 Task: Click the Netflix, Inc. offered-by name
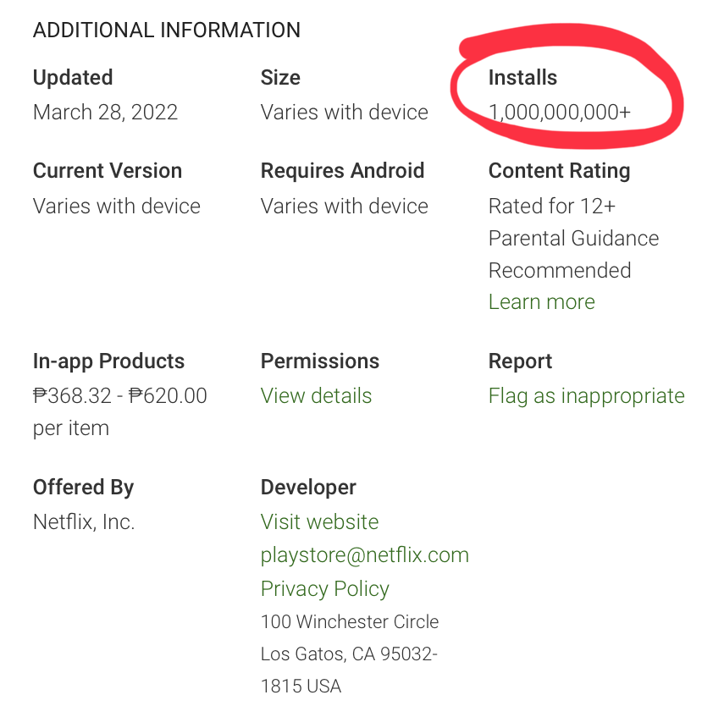tap(84, 522)
